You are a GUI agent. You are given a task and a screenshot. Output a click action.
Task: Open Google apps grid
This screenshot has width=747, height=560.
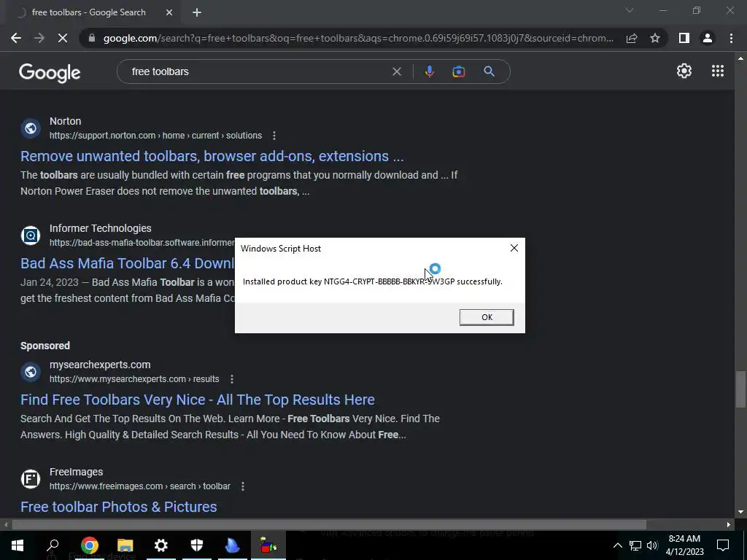coord(718,71)
